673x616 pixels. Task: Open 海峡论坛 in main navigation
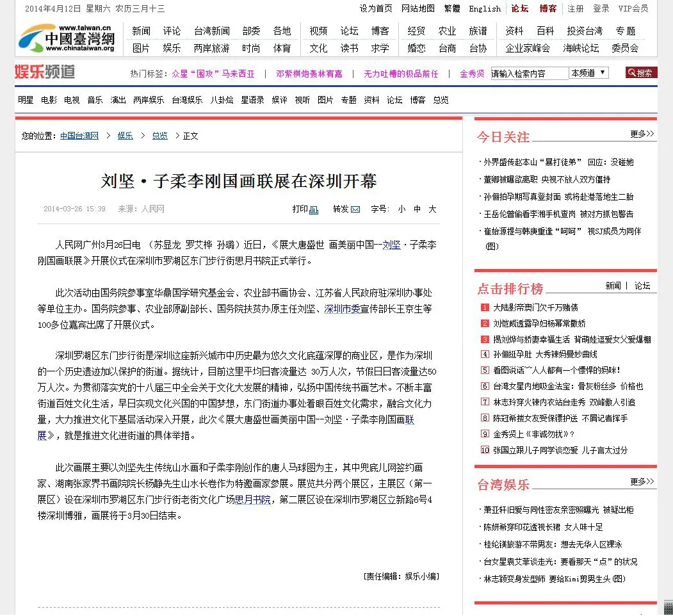point(581,48)
